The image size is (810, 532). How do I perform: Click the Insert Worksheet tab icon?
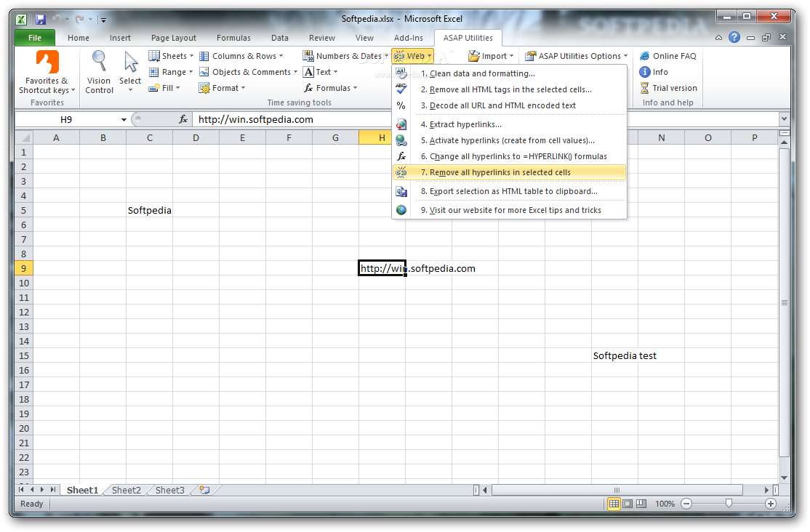[205, 490]
